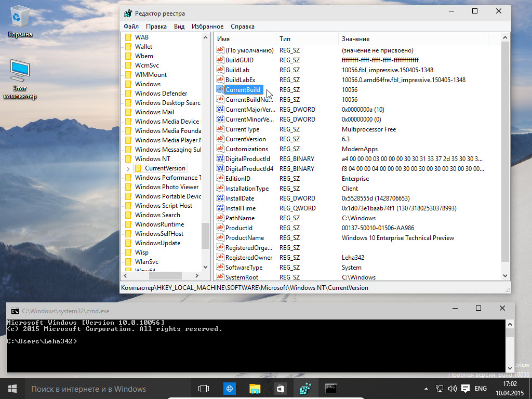Select the Windows NT tree folder
Screen dimensions: 532x399
tap(152, 159)
